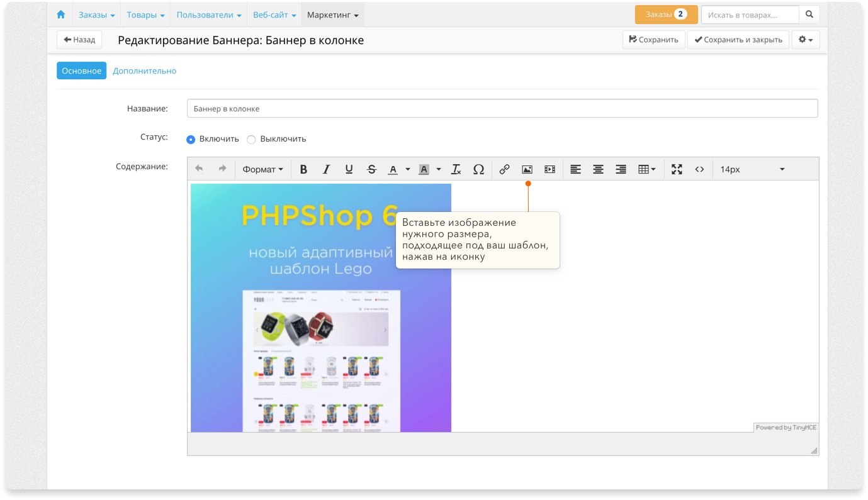Align text to the right
Image resolution: width=868 pixels, height=500 pixels.
[x=621, y=169]
